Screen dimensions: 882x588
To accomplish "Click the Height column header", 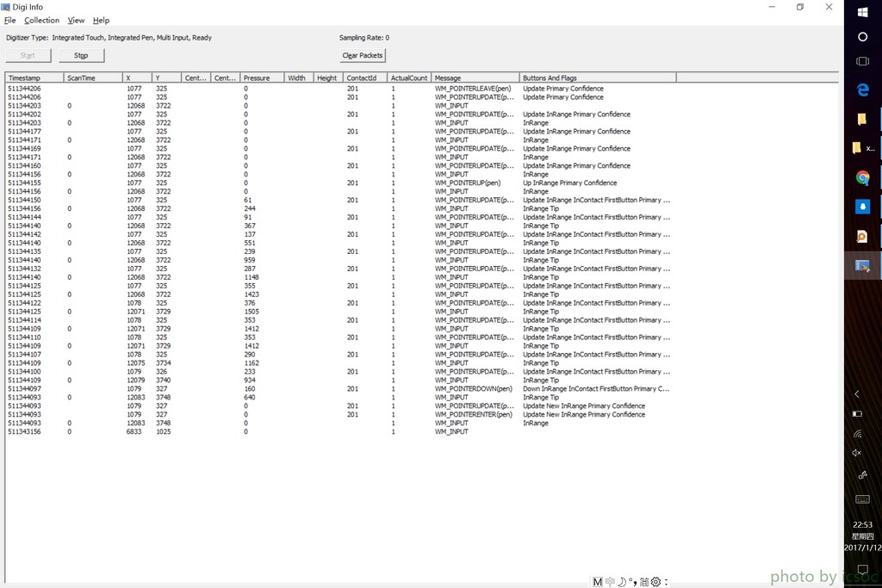I will click(328, 77).
